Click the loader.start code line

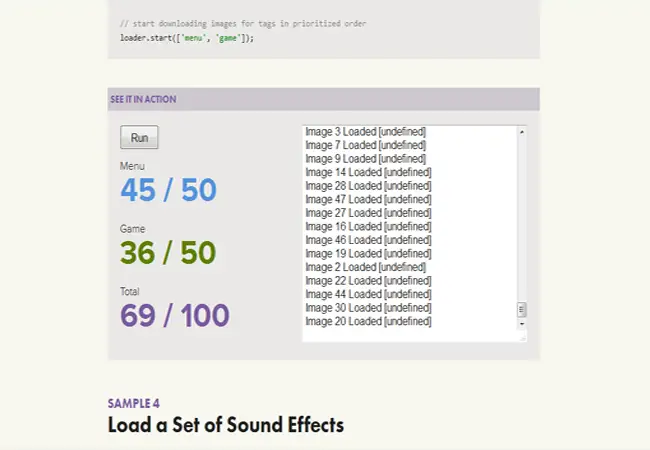pos(187,38)
